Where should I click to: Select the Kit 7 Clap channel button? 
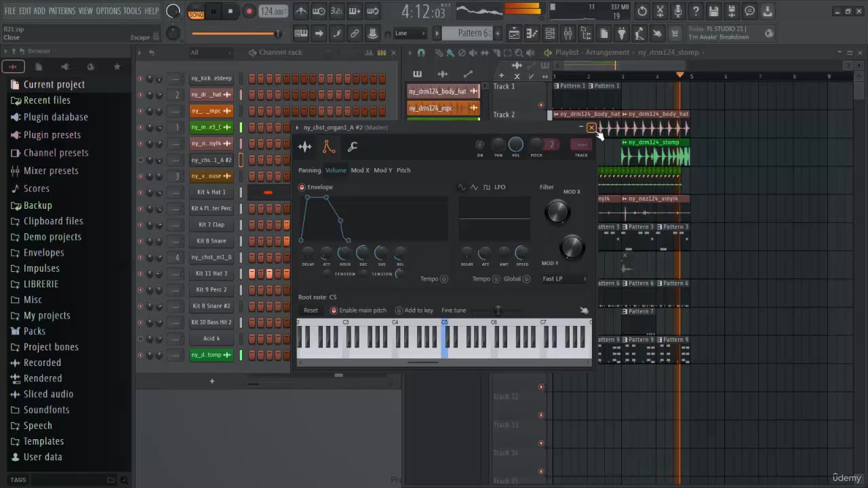click(x=212, y=225)
